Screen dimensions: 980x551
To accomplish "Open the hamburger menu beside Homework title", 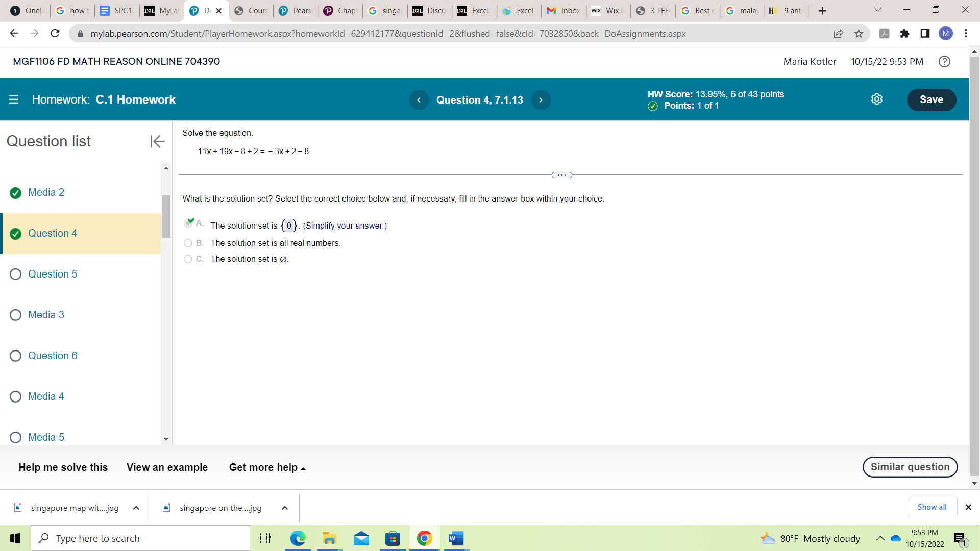I will click(x=14, y=99).
